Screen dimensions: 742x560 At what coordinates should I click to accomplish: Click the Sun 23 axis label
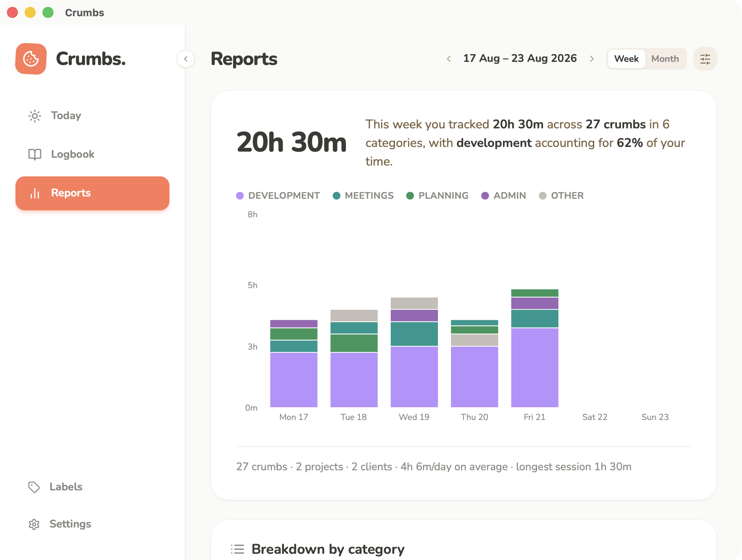[x=655, y=417]
